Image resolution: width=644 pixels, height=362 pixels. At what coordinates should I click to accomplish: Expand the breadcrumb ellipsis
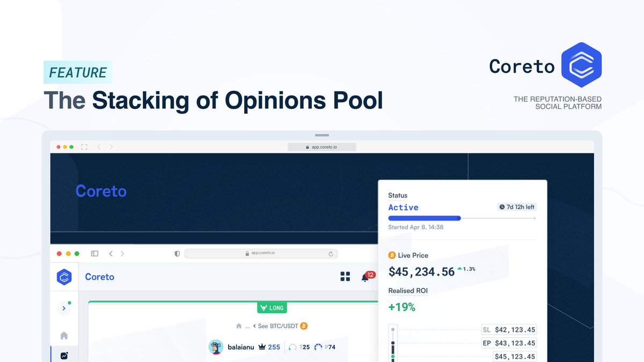click(x=247, y=326)
